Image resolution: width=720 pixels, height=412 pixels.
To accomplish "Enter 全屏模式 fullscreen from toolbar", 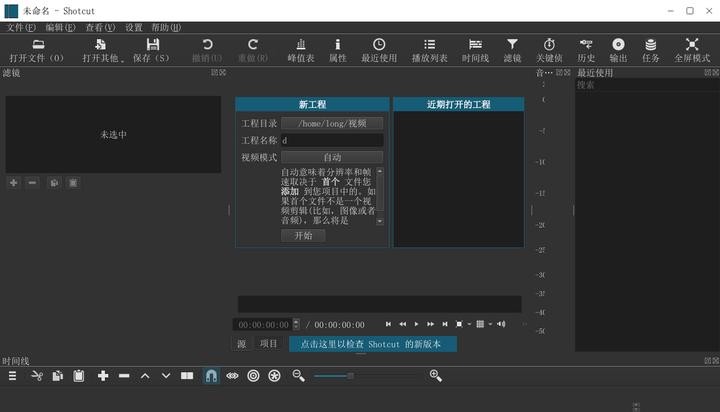I will [691, 49].
